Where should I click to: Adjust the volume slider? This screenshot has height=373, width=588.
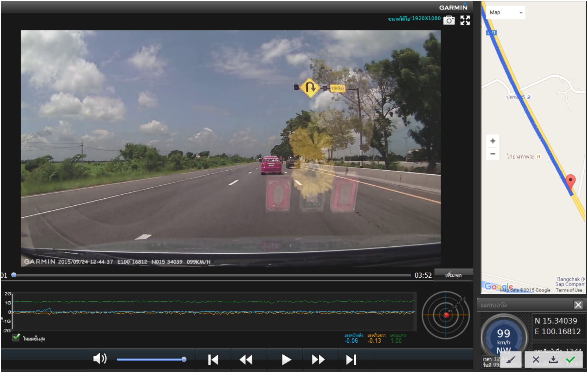click(152, 359)
